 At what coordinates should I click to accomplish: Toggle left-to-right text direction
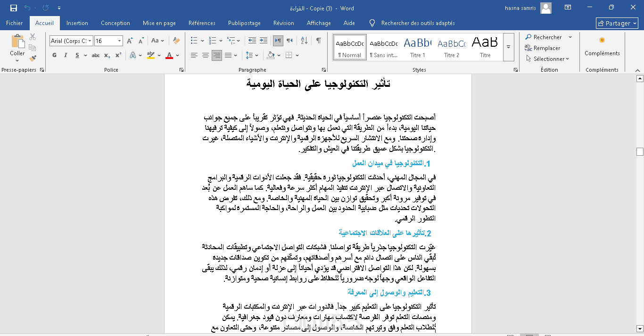(278, 41)
